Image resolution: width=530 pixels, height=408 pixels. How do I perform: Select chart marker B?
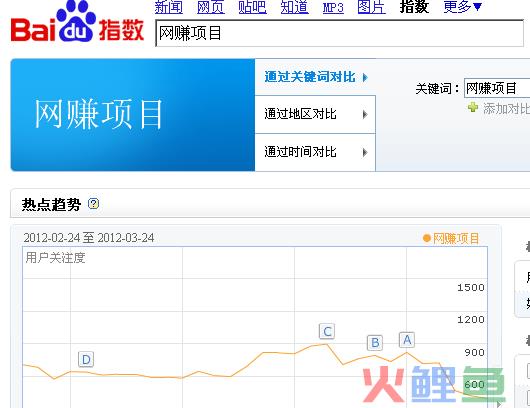tap(375, 343)
